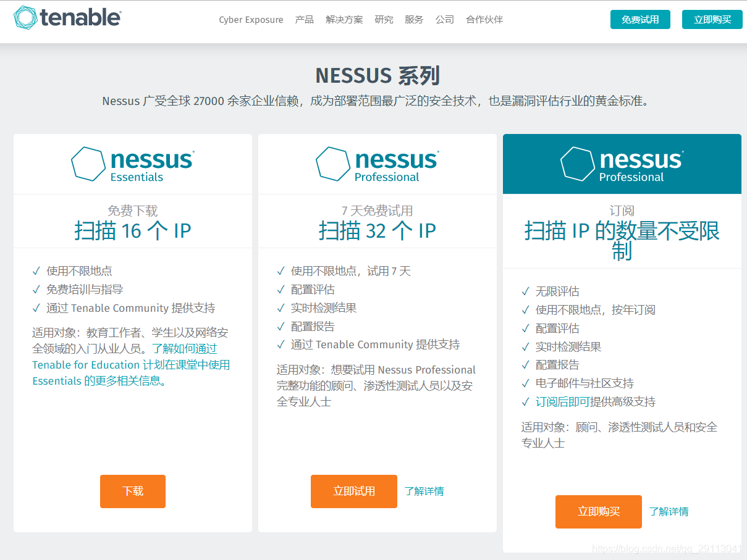Open the Tenable for Education link

pyautogui.click(x=131, y=365)
